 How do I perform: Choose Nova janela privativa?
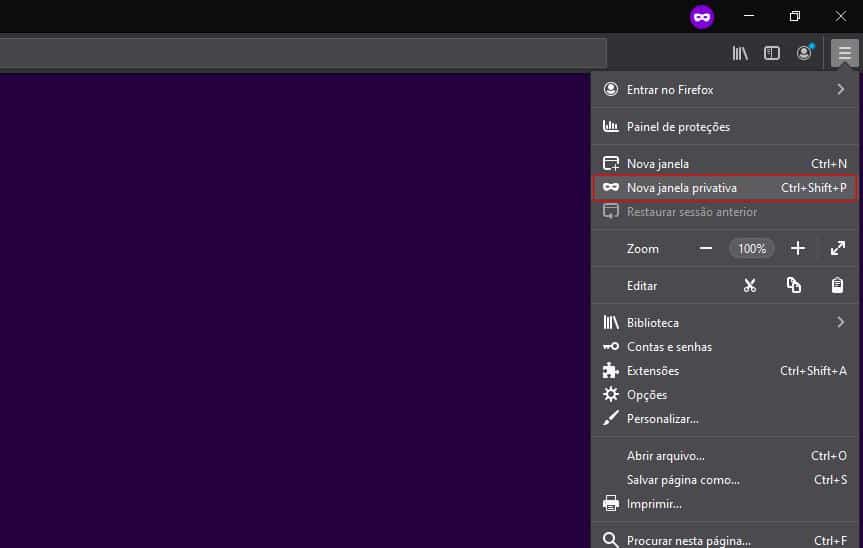tap(725, 188)
